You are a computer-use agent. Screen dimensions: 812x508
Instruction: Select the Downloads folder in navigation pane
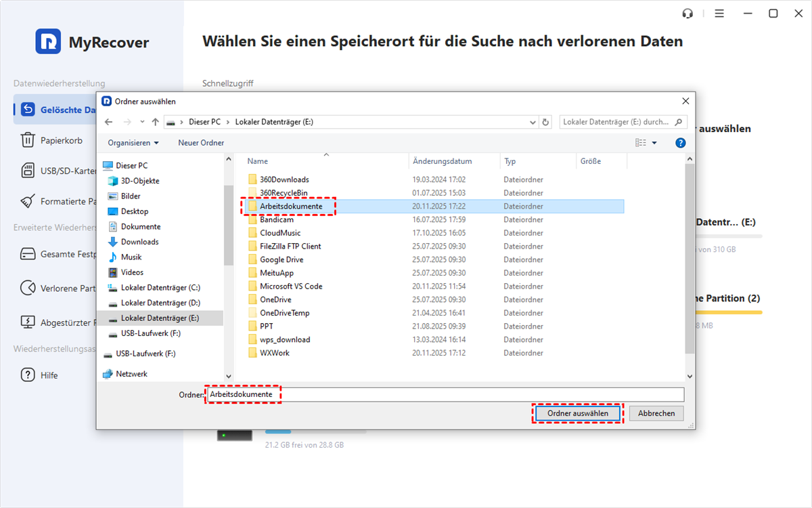click(139, 242)
